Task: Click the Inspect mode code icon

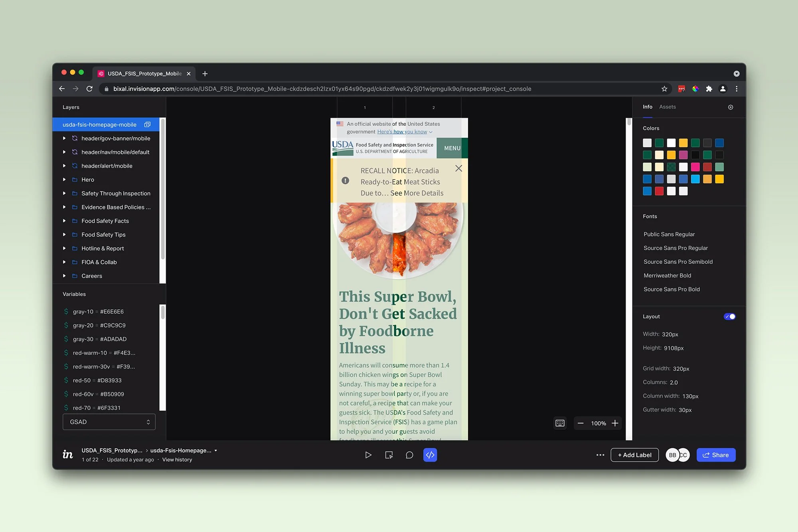Action: (x=430, y=455)
